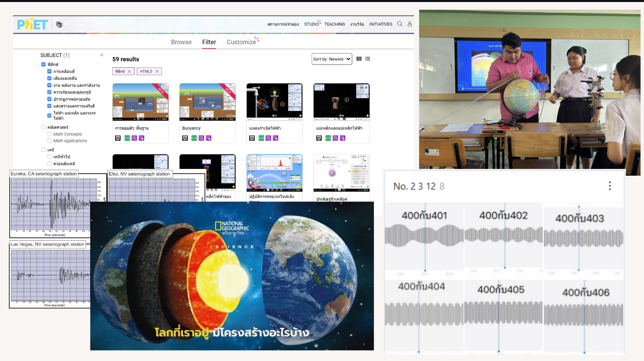Select the Filter tab
This screenshot has height=361, width=644.
(209, 42)
